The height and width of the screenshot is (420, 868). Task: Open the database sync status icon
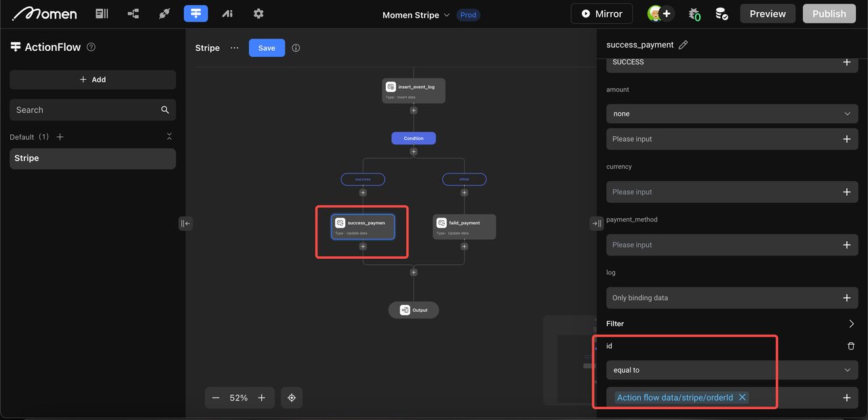722,14
